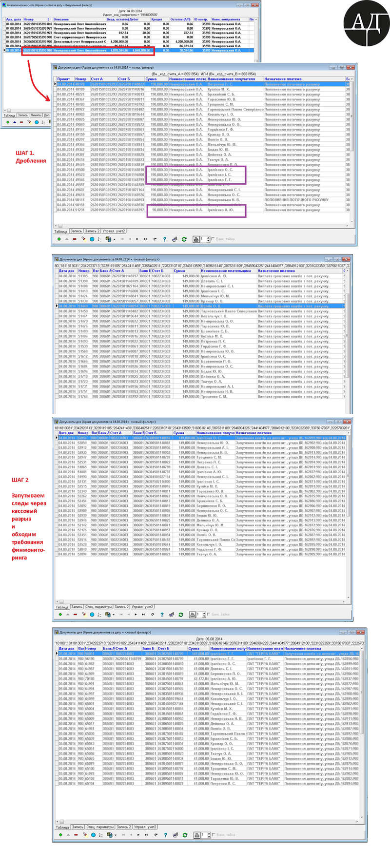The height and width of the screenshot is (868, 390).
Task: Click green add-record icon in bottom 05.08.2014 window
Action: coord(60,835)
